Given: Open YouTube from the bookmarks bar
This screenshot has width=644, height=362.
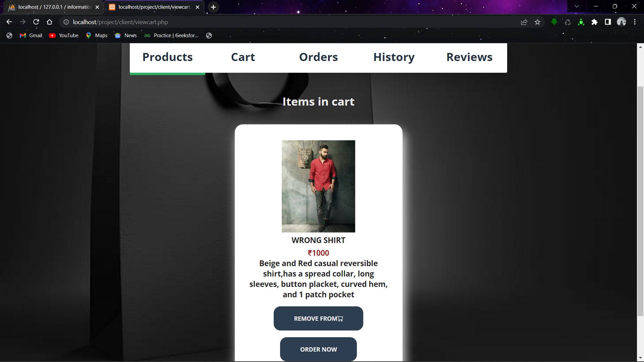Looking at the screenshot, I should click(x=63, y=35).
